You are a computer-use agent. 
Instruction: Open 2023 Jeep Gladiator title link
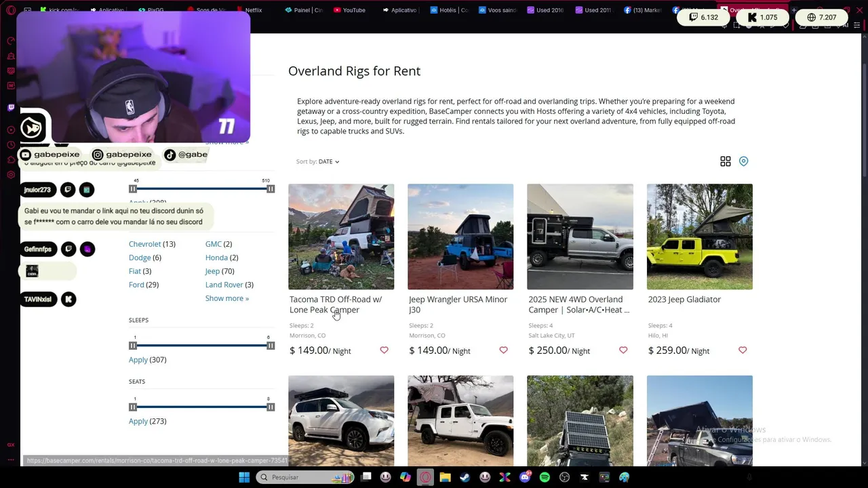pos(684,300)
